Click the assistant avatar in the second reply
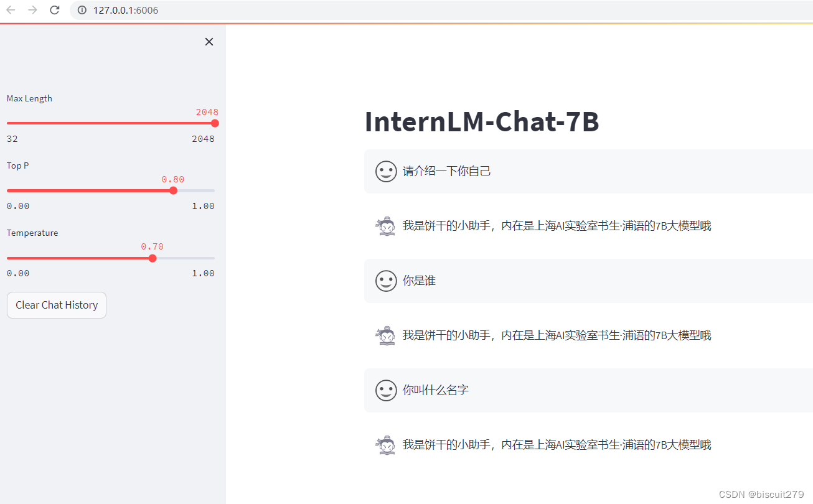 click(386, 335)
